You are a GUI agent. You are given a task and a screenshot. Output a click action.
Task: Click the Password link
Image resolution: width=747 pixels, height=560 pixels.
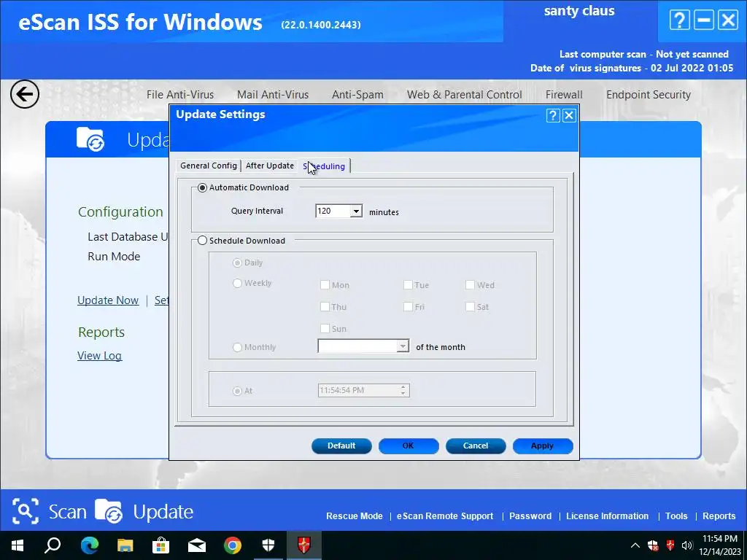click(530, 516)
